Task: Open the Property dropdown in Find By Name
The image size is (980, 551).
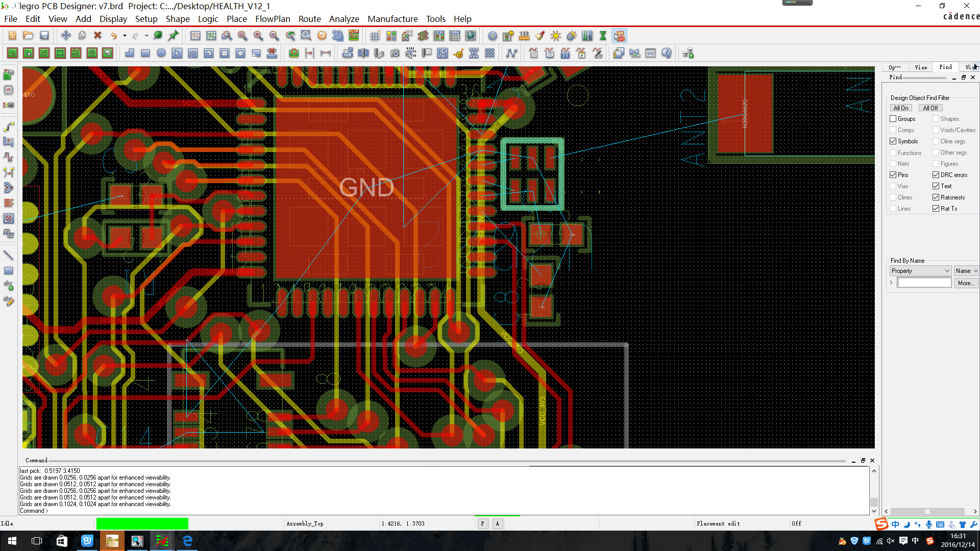Action: tap(920, 271)
